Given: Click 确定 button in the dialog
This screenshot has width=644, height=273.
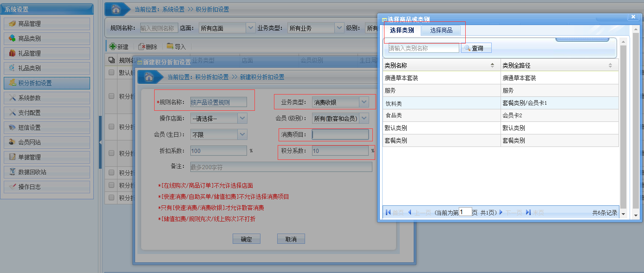Looking at the screenshot, I should tap(247, 239).
